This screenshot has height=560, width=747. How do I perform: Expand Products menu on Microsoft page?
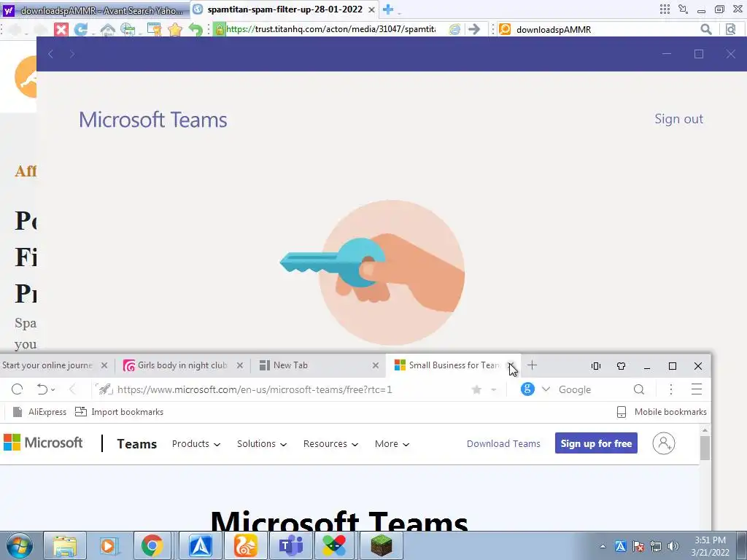[x=196, y=444]
